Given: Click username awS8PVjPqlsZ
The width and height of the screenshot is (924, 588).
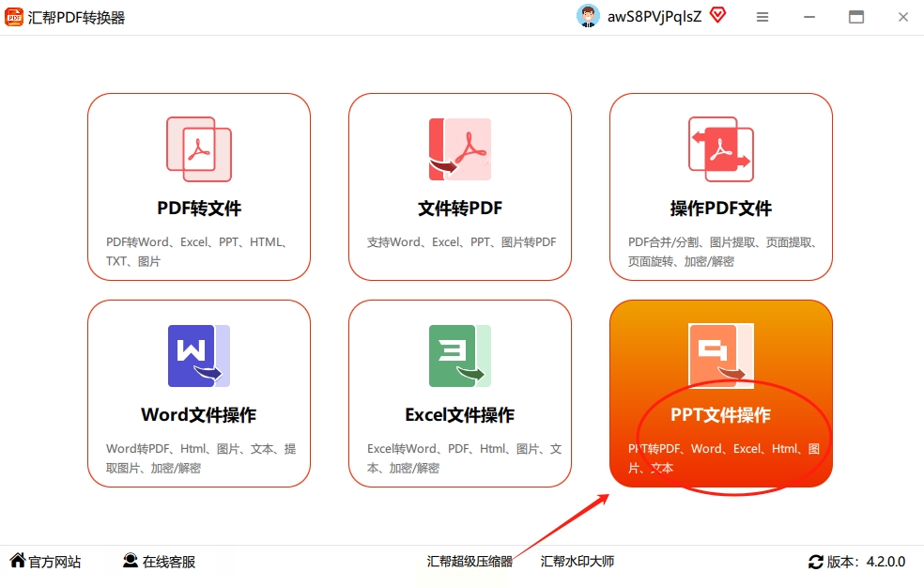Looking at the screenshot, I should (x=654, y=17).
